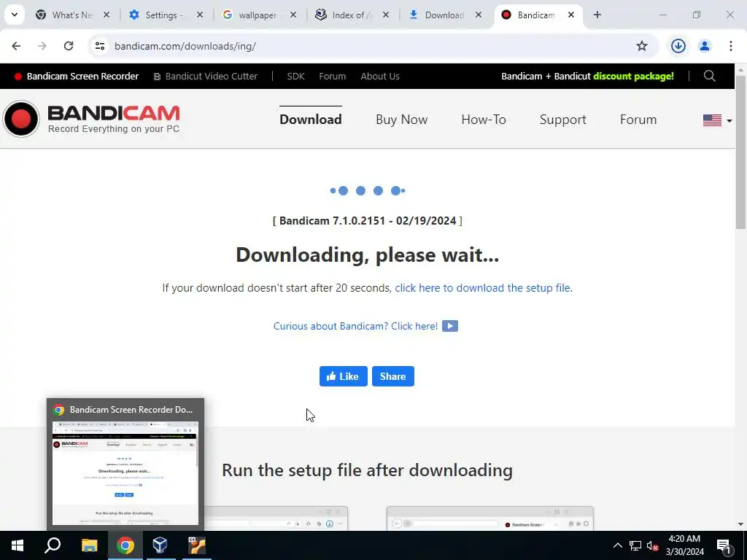Image resolution: width=747 pixels, height=560 pixels.
Task: Switch to the What's New tab
Action: [71, 15]
